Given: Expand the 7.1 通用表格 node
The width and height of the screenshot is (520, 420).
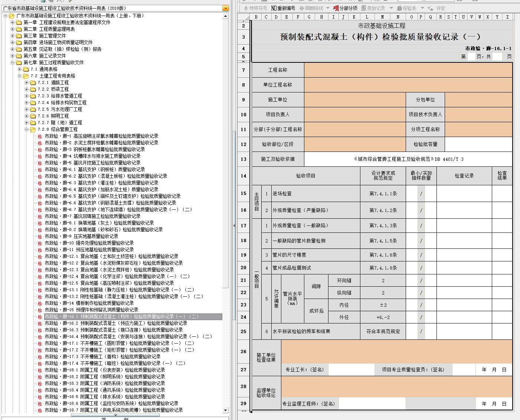Looking at the screenshot, I should 19,69.
